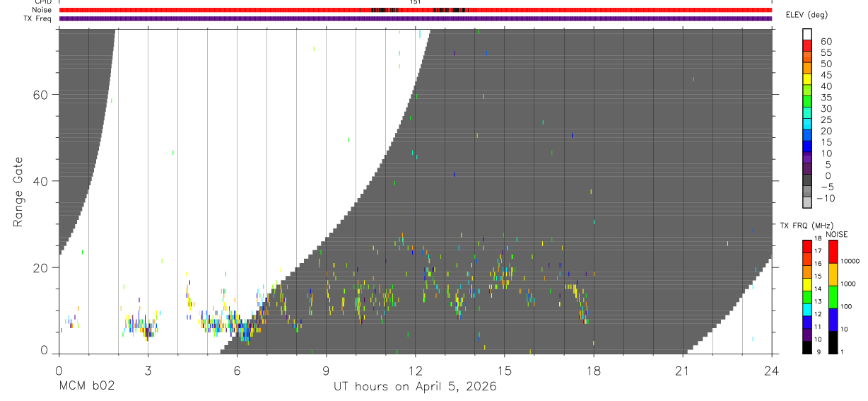Click y-axis tick label '60' on Range Gate axis
Viewport: 868px width, 401px height.
pos(40,95)
